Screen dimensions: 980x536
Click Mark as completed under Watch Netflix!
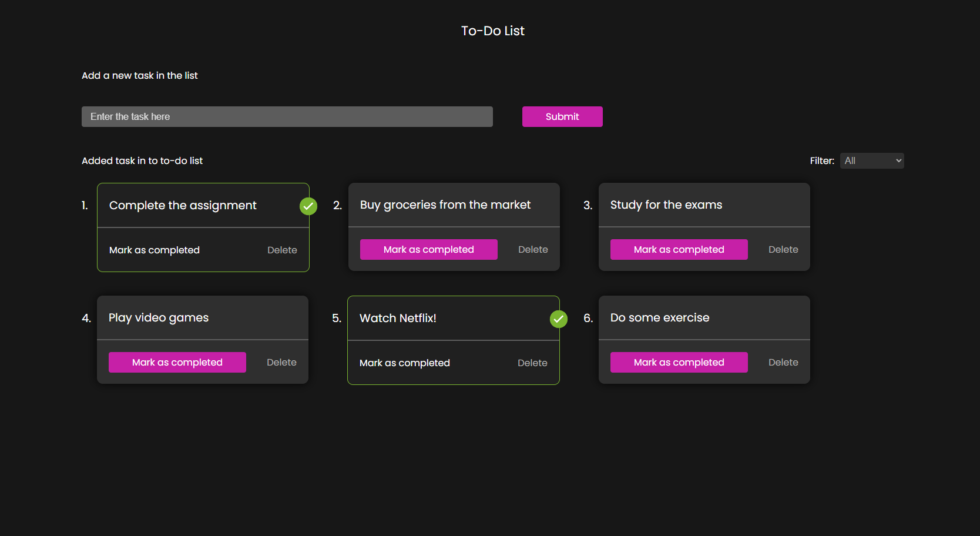tap(405, 363)
